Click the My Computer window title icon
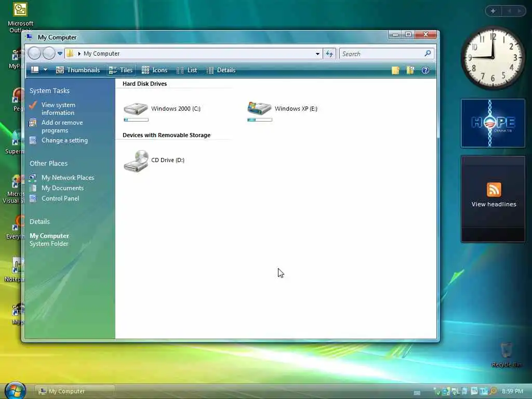Viewport: 532px width, 399px height. 30,37
